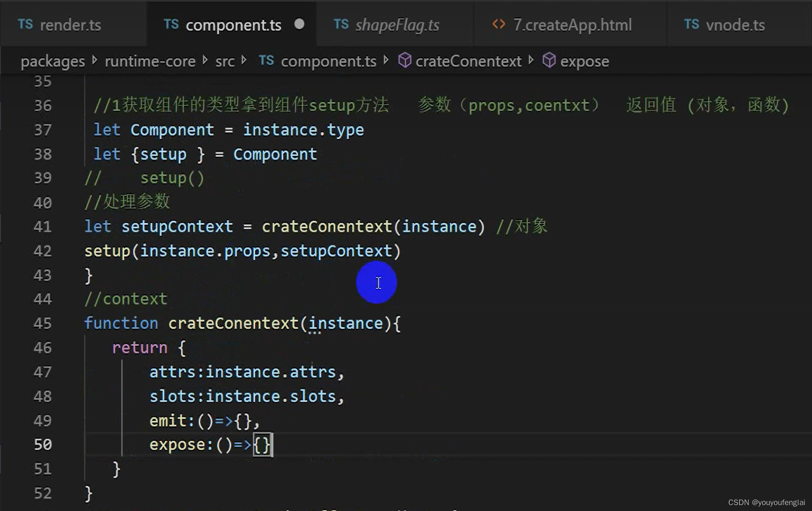Expand breadcrumb chevron after 'runtime-core'
The height and width of the screenshot is (511, 812).
(x=205, y=61)
